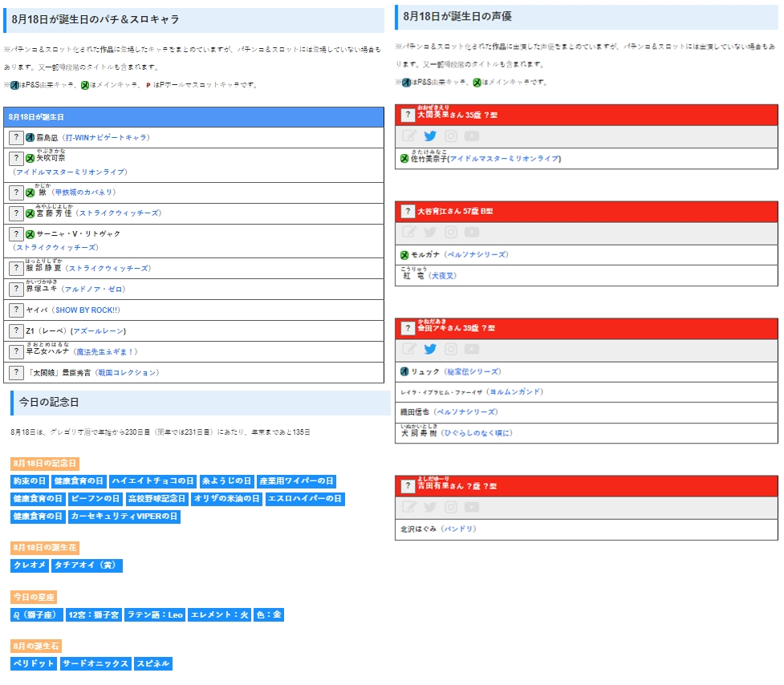Screen dimensions: 784x685
Task: Click the ? icon beside 宮藤芳佳
Action: 16,213
